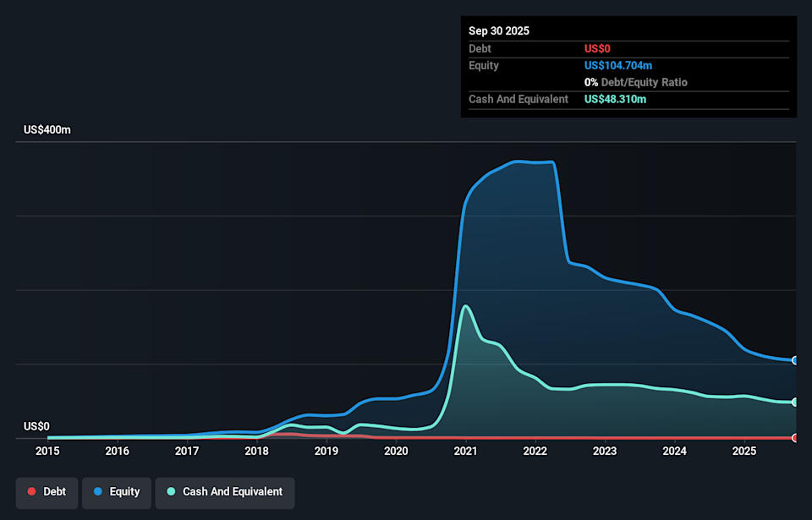Click the blue Equity endpoint marker
Image resolution: width=812 pixels, height=520 pixels.
click(795, 360)
